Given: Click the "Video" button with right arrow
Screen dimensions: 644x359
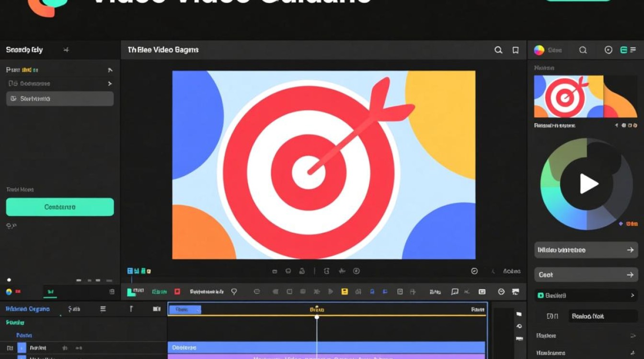Looking at the screenshot, I should 586,250.
